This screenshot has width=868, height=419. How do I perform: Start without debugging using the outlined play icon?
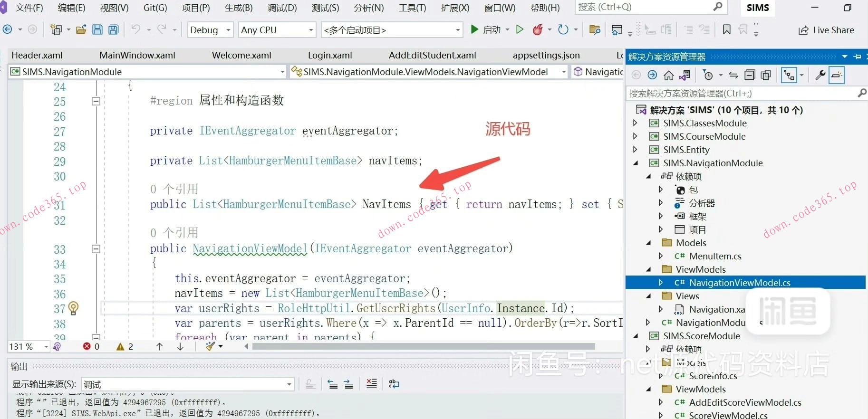coord(520,29)
